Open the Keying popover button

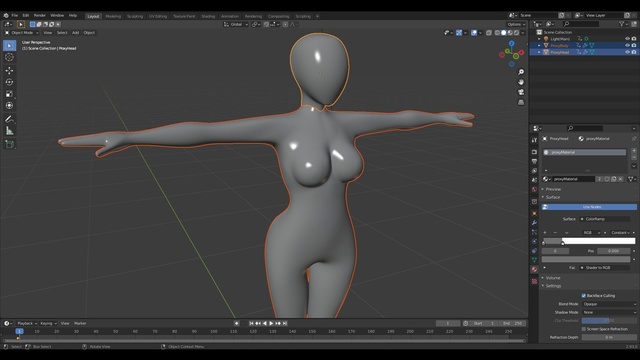click(x=48, y=323)
